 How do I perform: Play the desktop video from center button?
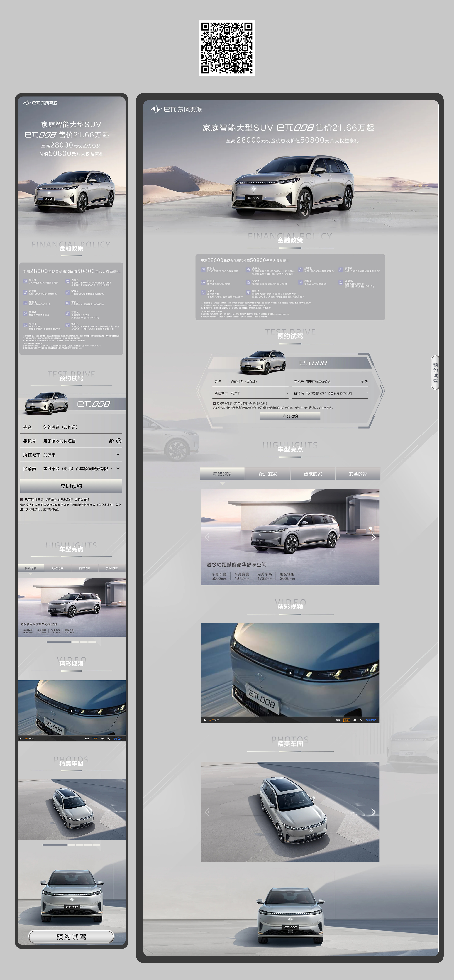click(291, 673)
